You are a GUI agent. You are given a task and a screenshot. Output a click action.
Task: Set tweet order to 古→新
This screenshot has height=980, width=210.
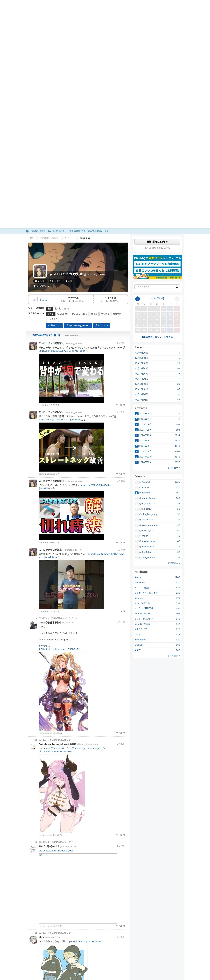pos(67,309)
